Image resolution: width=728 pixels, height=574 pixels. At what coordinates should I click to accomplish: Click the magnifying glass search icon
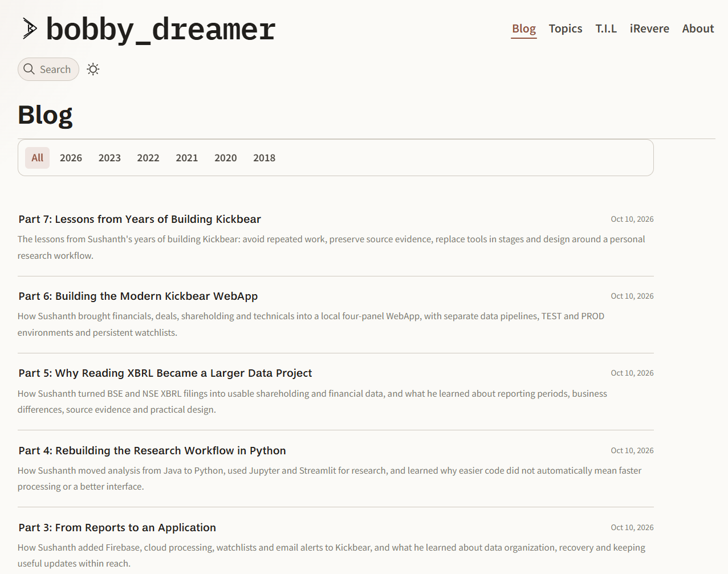tap(29, 69)
